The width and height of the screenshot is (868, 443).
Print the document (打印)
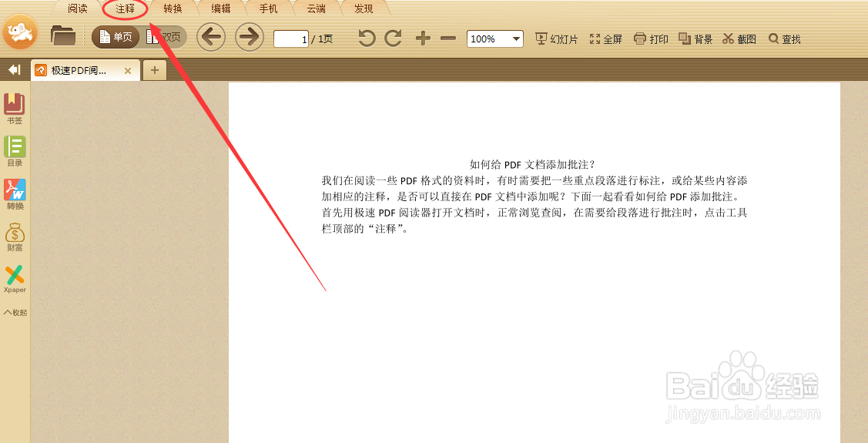coord(651,39)
